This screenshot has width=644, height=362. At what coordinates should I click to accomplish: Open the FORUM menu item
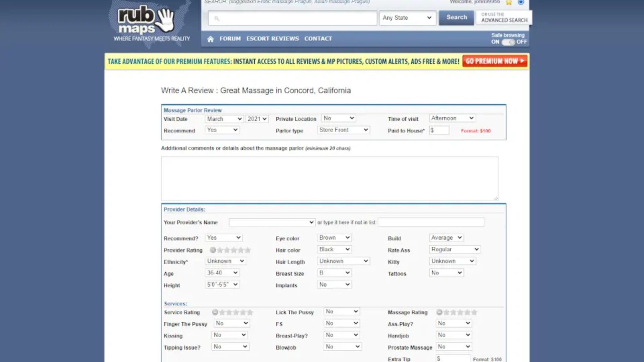pyautogui.click(x=230, y=38)
